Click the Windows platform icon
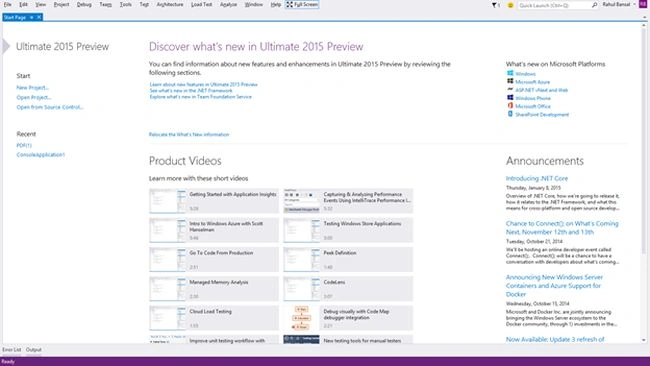Screen dimensions: 650x366 coord(510,73)
